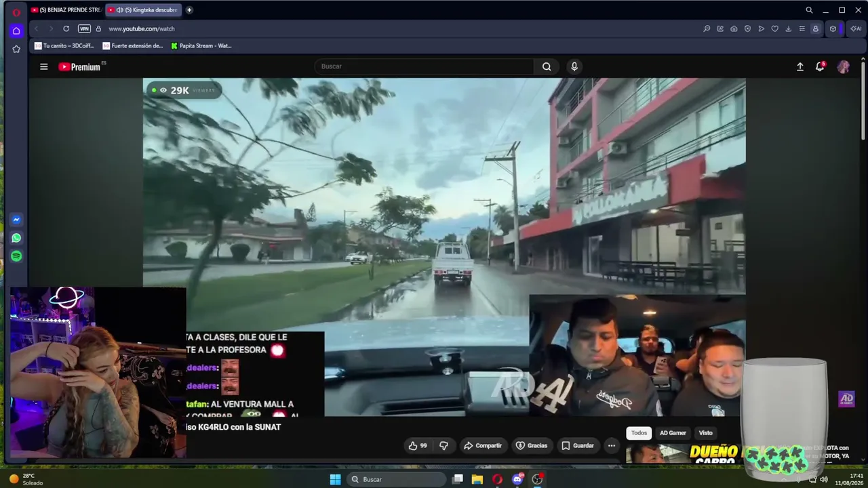Open the YouTube account avatar menu
The width and height of the screenshot is (868, 488).
click(843, 66)
